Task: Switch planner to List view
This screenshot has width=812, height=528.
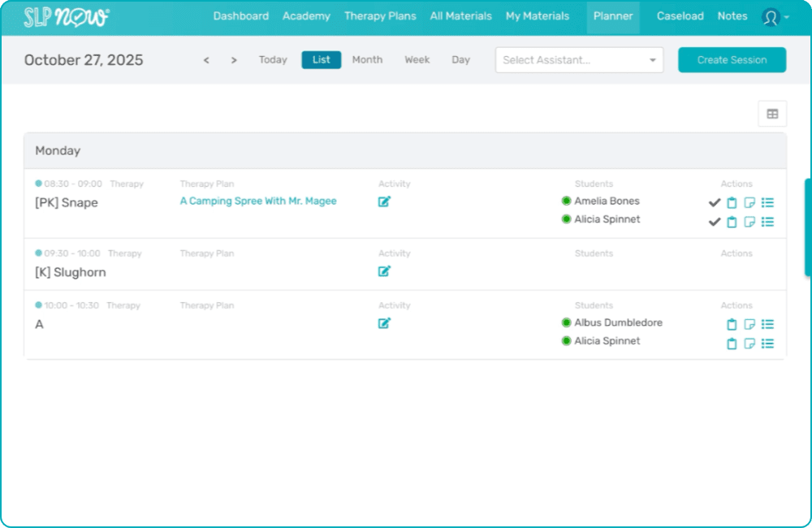Action: [x=321, y=59]
